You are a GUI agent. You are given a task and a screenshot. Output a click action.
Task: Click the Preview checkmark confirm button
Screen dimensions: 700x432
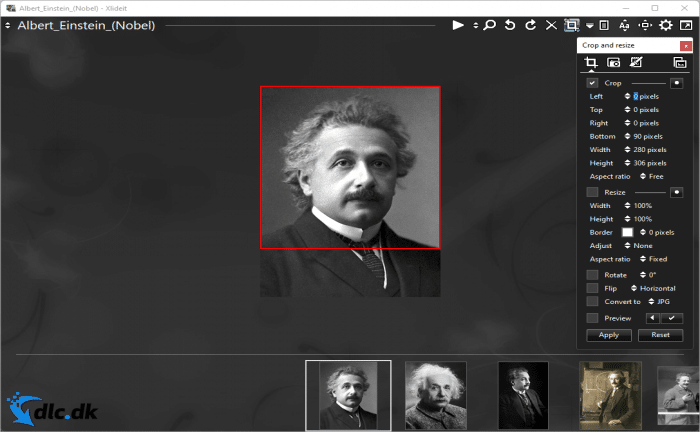pyautogui.click(x=672, y=318)
